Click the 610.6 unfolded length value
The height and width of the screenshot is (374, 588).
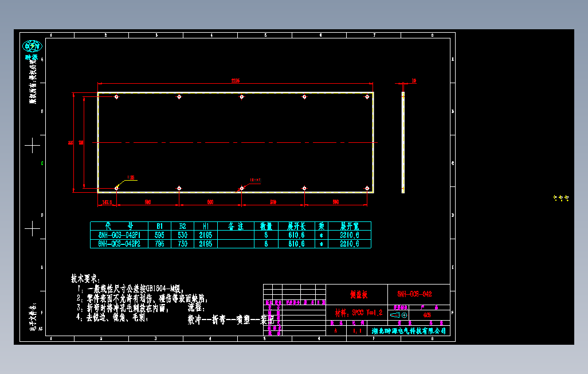click(296, 235)
